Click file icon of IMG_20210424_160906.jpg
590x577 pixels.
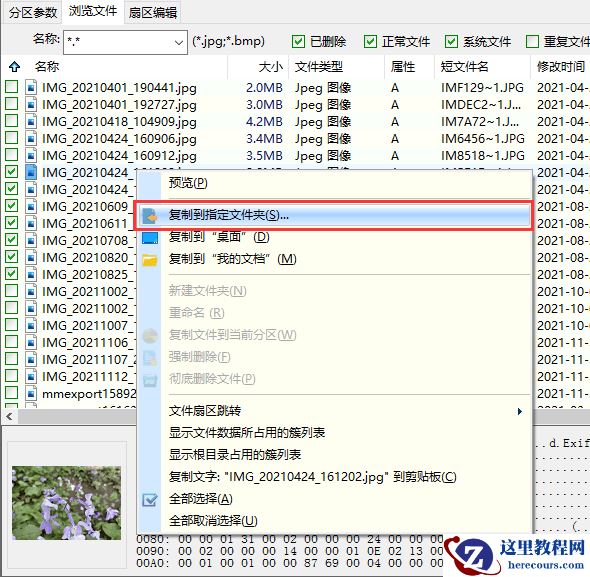point(31,138)
